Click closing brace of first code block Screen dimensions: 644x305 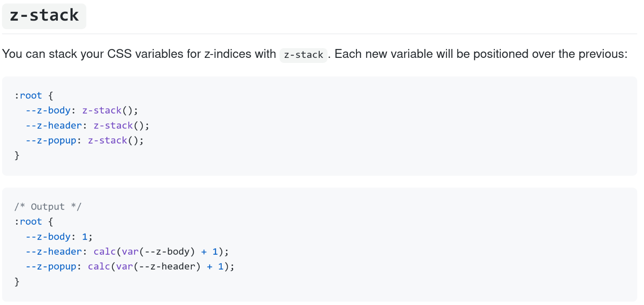click(17, 156)
